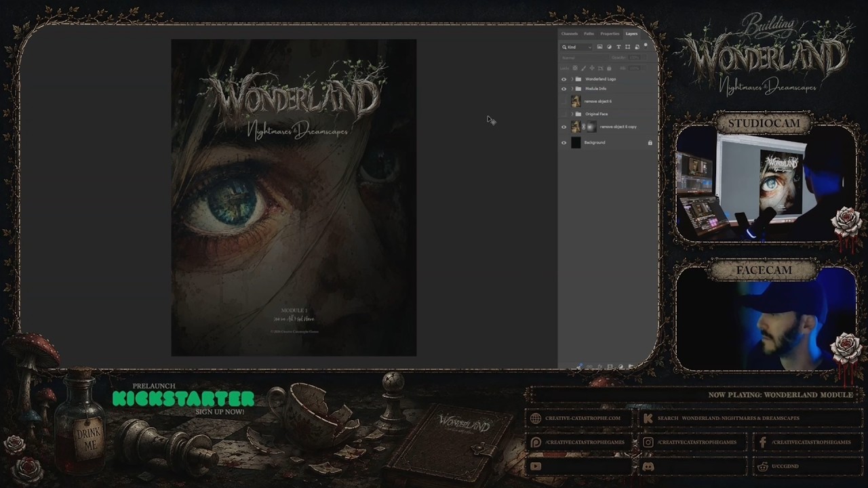The image size is (868, 488).
Task: Click lock position icon
Action: click(x=592, y=68)
